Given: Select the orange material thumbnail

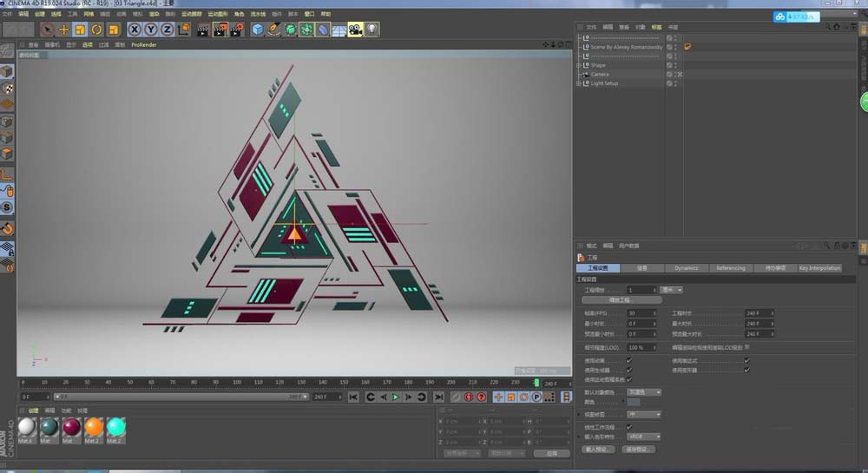Looking at the screenshot, I should tap(94, 427).
